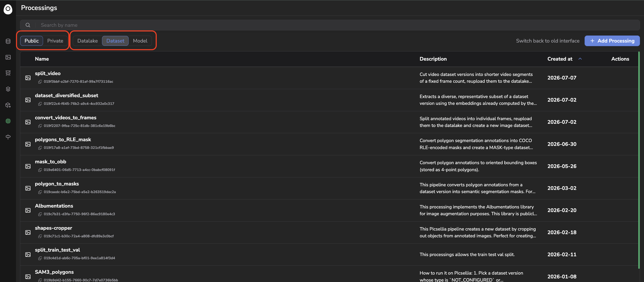Open the shapes-cropper processing
This screenshot has width=644, height=282.
[x=53, y=228]
